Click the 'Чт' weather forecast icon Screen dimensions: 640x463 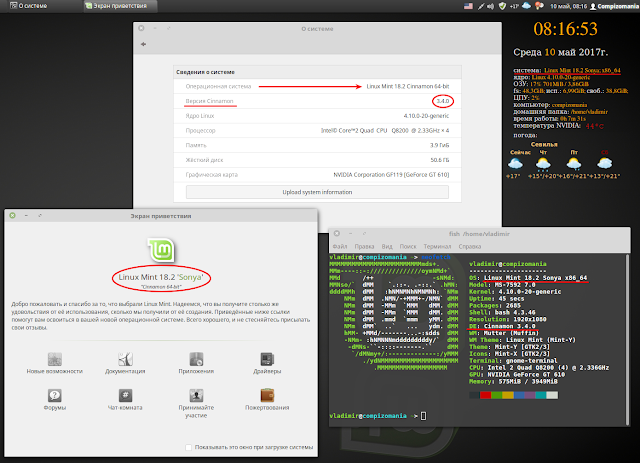click(543, 164)
